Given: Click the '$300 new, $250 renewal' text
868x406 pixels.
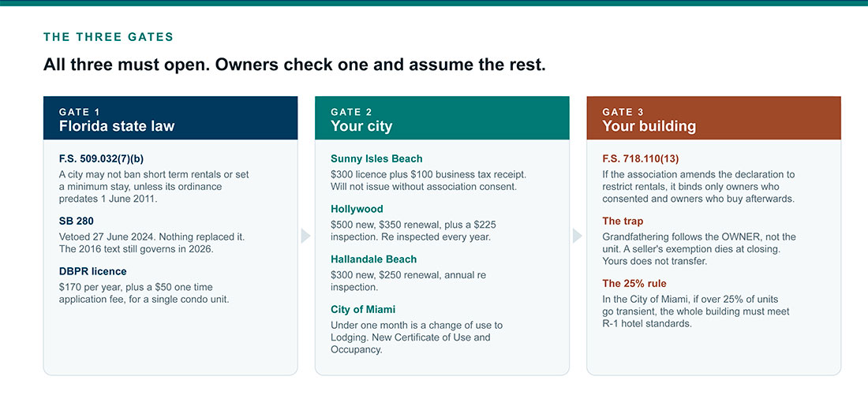Looking at the screenshot, I should pos(409,281).
